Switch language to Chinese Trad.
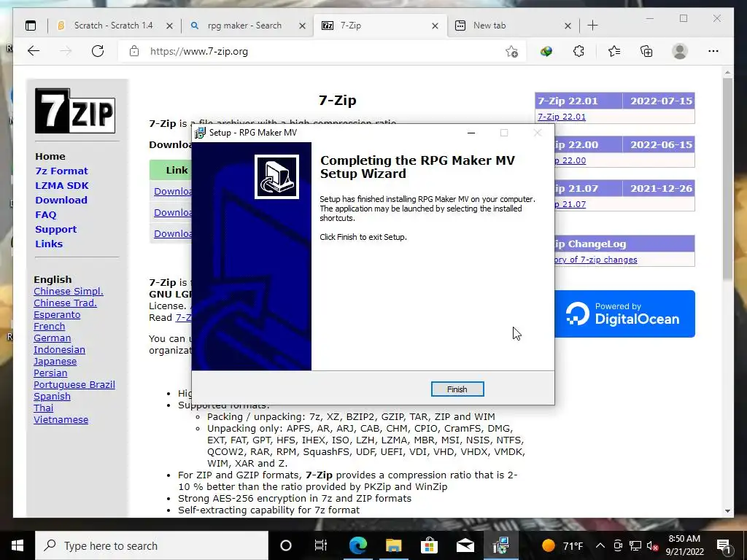The height and width of the screenshot is (560, 747). click(65, 303)
